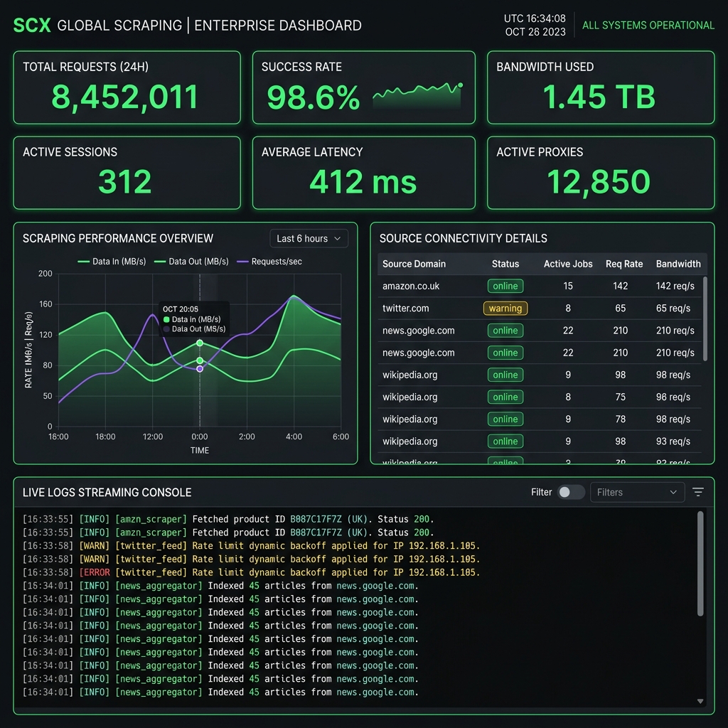Sort table by Req Rate column

point(624,264)
